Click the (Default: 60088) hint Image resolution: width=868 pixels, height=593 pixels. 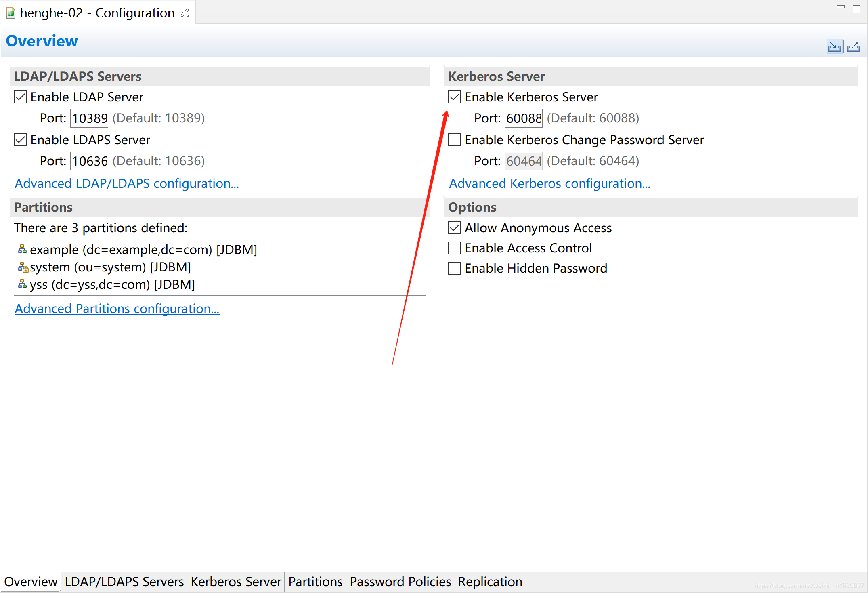coord(593,118)
